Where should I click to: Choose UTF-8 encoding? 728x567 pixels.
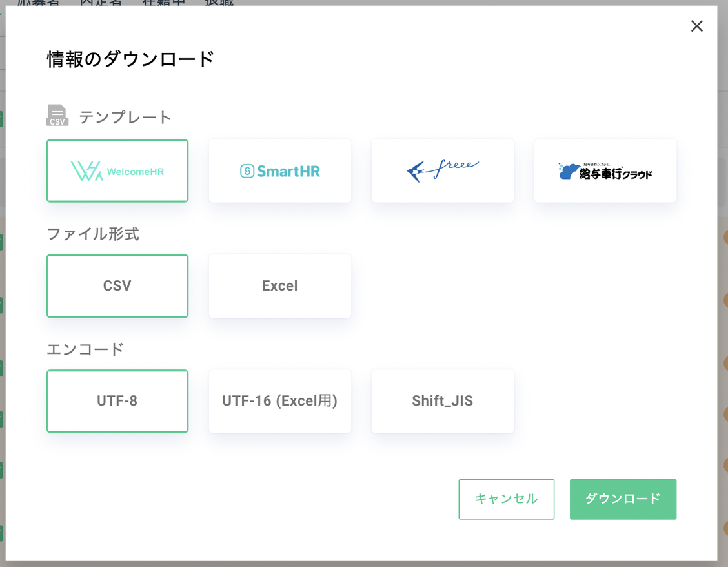coord(117,401)
